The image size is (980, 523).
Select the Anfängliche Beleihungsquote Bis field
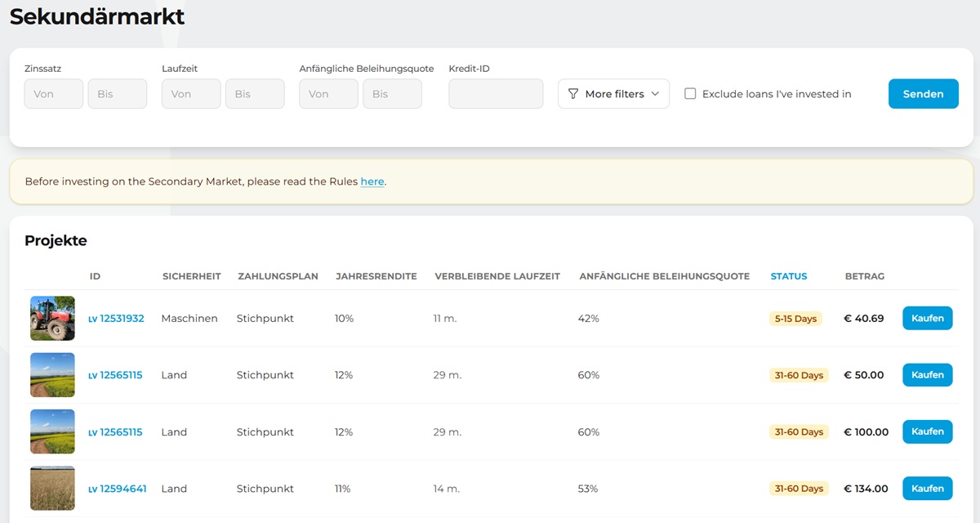click(392, 94)
